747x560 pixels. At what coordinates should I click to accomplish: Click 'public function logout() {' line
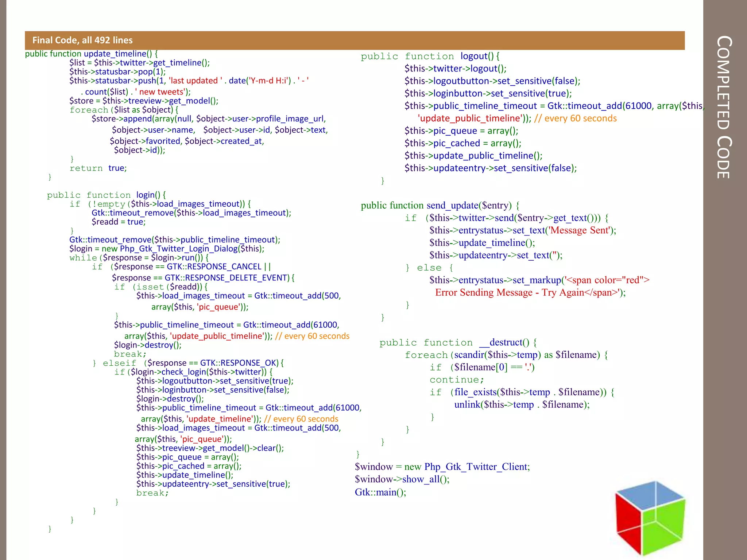click(x=430, y=56)
